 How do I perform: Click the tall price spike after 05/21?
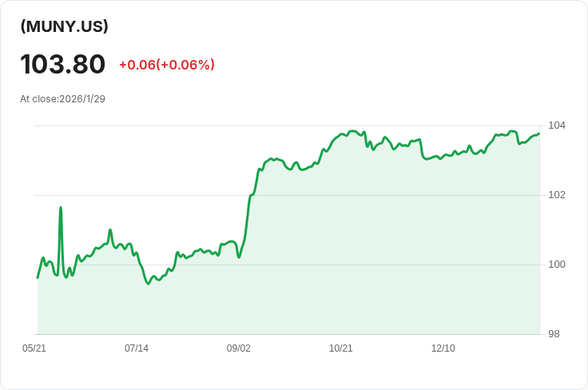click(61, 207)
